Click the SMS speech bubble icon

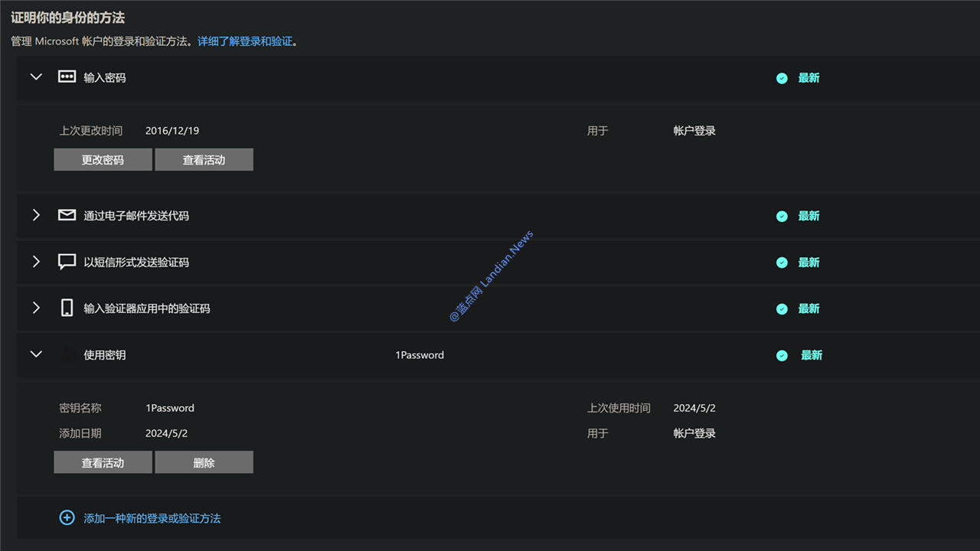click(67, 262)
